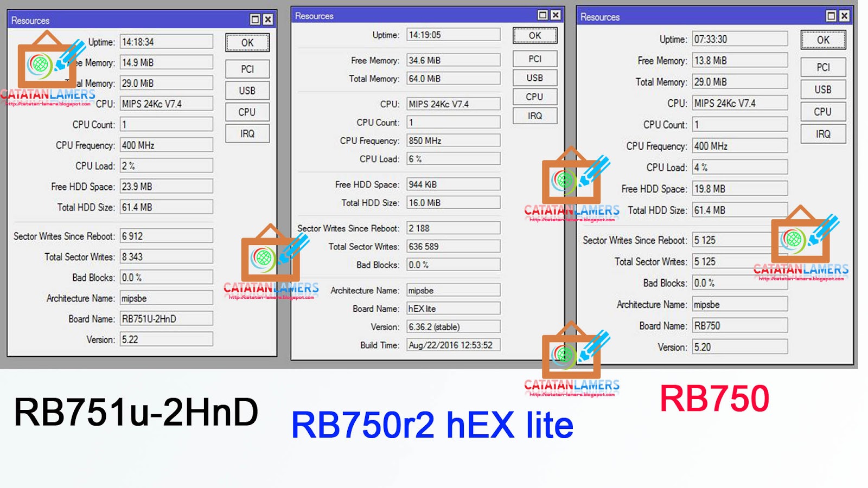
Task: Open CPU button in the hEX lite window
Action: (535, 97)
